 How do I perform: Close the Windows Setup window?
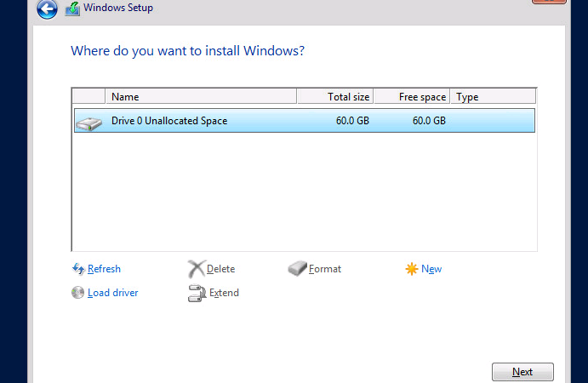tap(549, 1)
